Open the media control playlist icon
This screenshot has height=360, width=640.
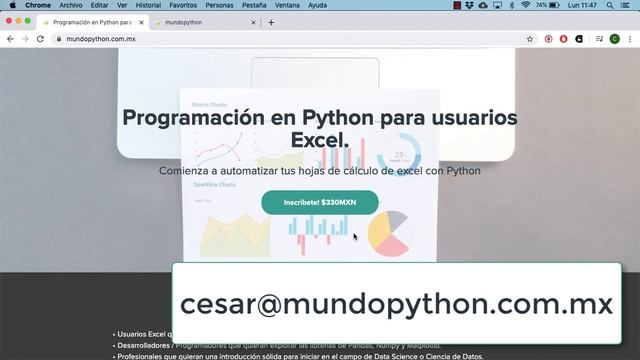tap(599, 39)
